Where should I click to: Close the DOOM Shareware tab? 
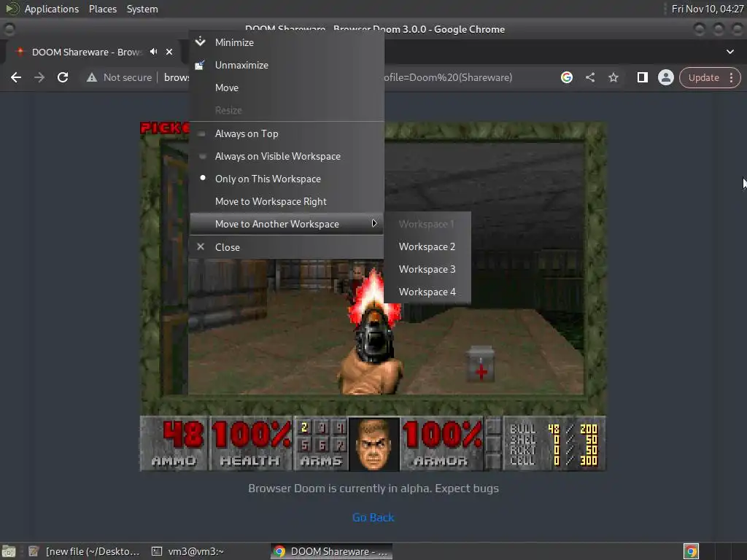[169, 52]
